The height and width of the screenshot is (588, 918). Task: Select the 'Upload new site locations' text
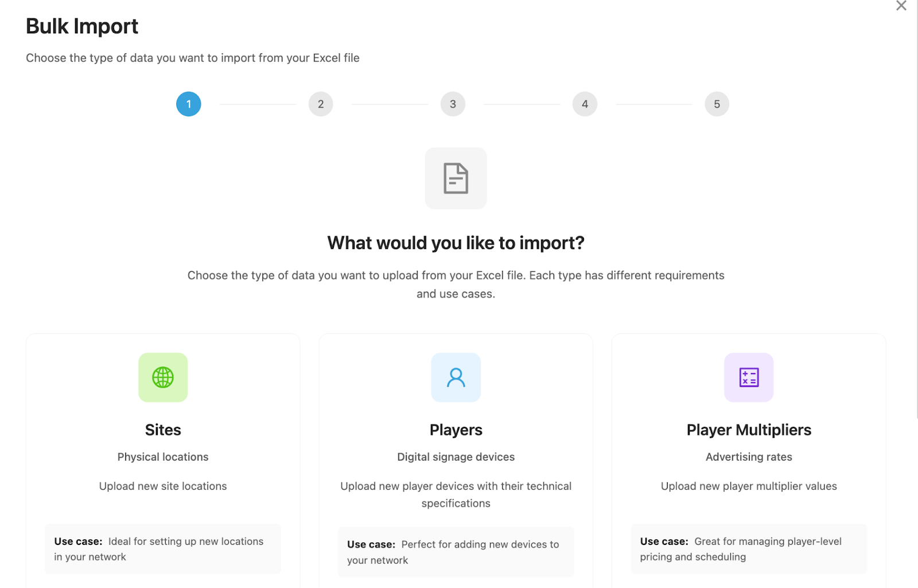[x=163, y=486]
